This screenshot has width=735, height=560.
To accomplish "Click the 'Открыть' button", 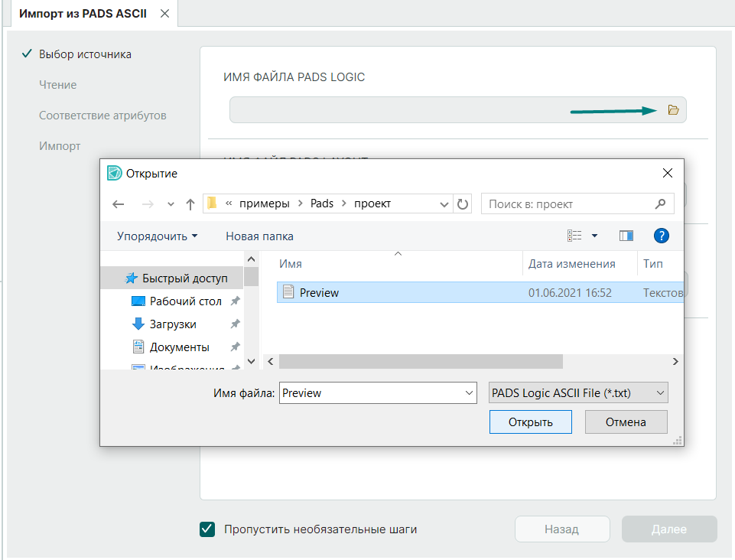I will [531, 422].
